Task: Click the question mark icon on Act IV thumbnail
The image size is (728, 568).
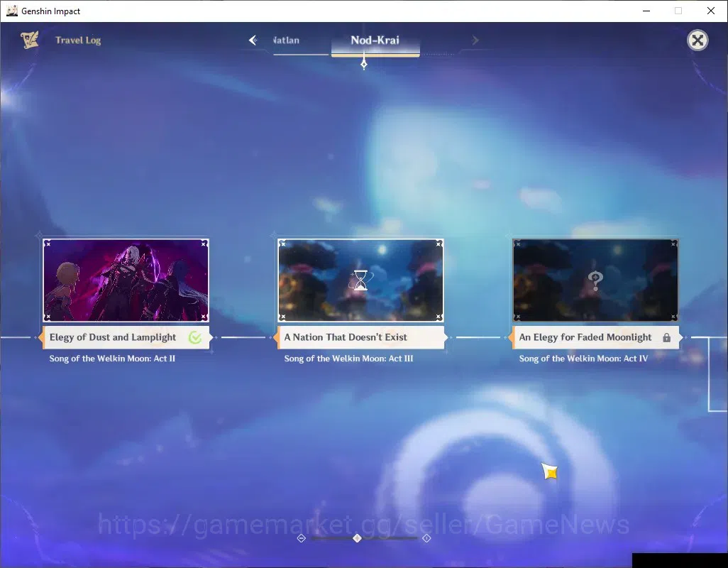Action: (x=595, y=280)
